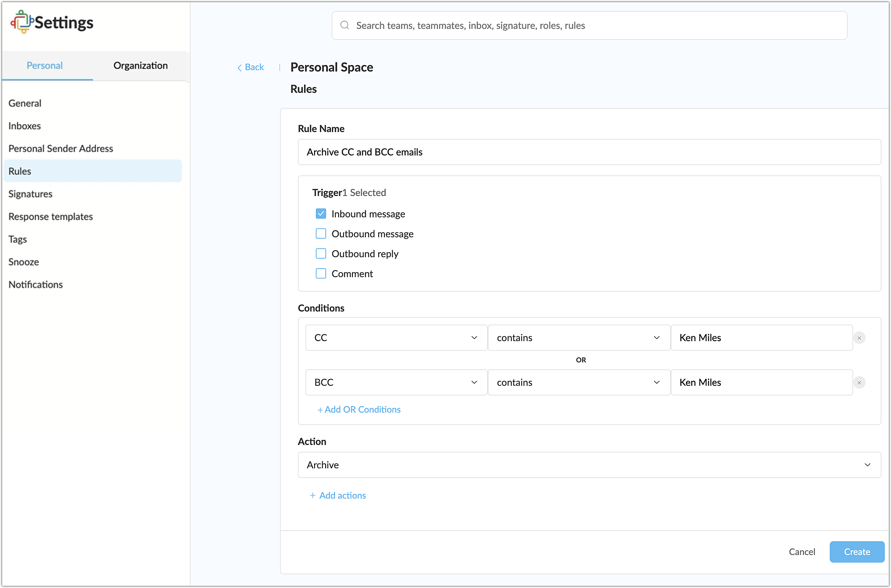
Task: Remove the CC condition row
Action: (859, 338)
